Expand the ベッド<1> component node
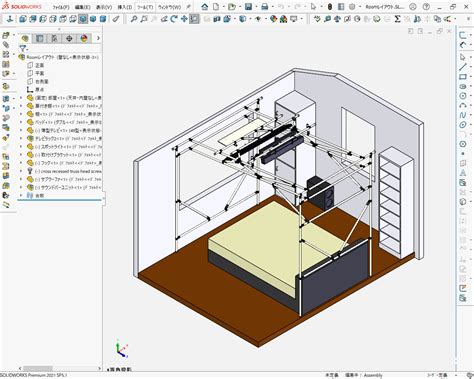Viewport: 474px width, 379px height. (x=21, y=122)
